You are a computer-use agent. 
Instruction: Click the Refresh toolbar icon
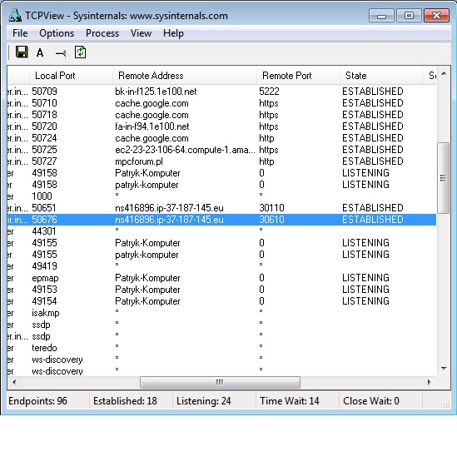click(80, 52)
